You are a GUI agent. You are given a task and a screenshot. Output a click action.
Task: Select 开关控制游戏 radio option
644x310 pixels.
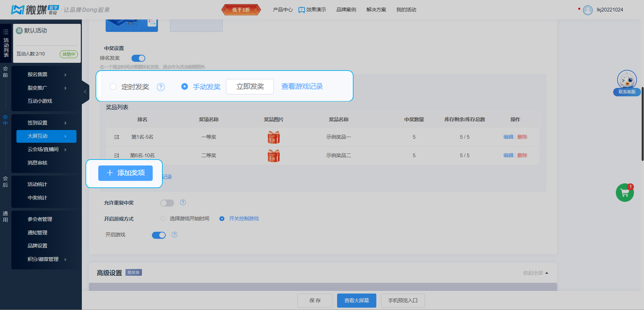point(222,219)
